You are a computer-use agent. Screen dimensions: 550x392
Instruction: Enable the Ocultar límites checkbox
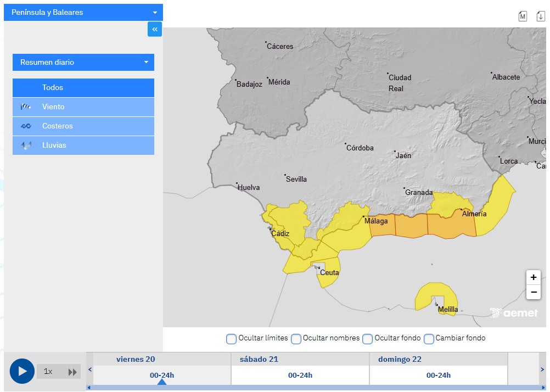tap(231, 339)
